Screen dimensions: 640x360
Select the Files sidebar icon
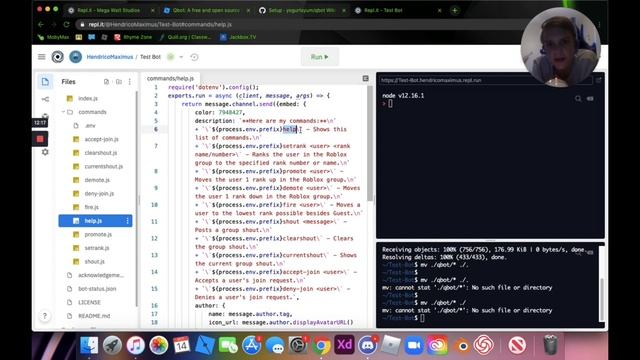pyautogui.click(x=45, y=82)
